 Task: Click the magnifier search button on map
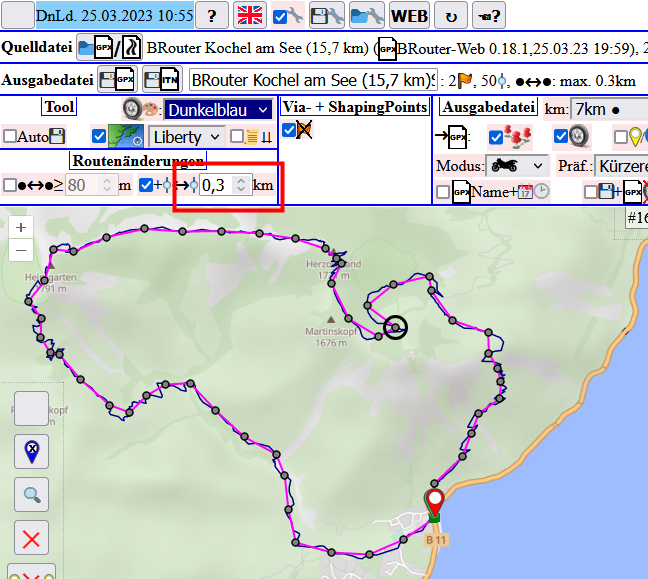pos(32,494)
